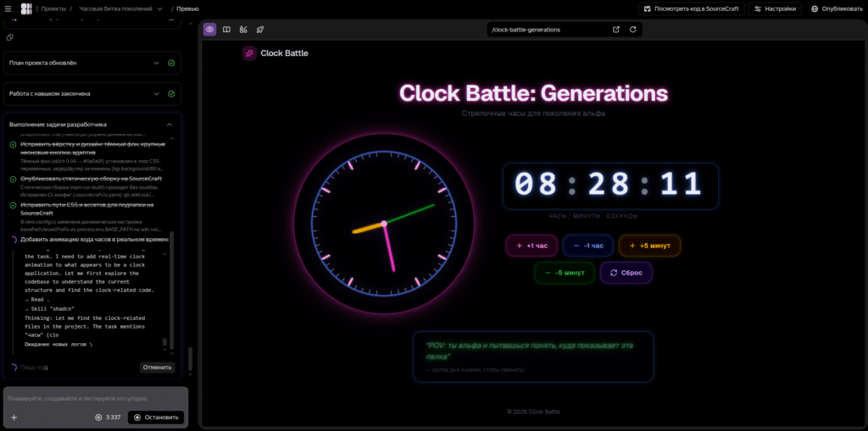Click the +1 час button
This screenshot has height=431, width=868.
click(x=531, y=246)
